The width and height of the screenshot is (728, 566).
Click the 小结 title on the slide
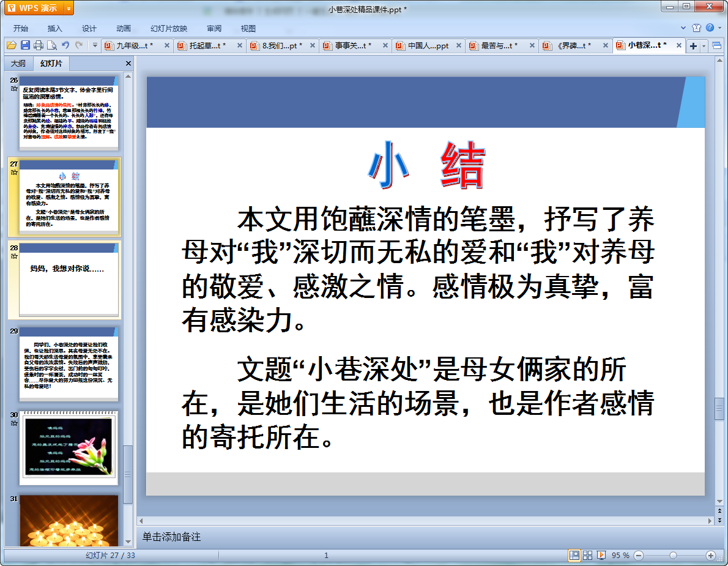(426, 165)
